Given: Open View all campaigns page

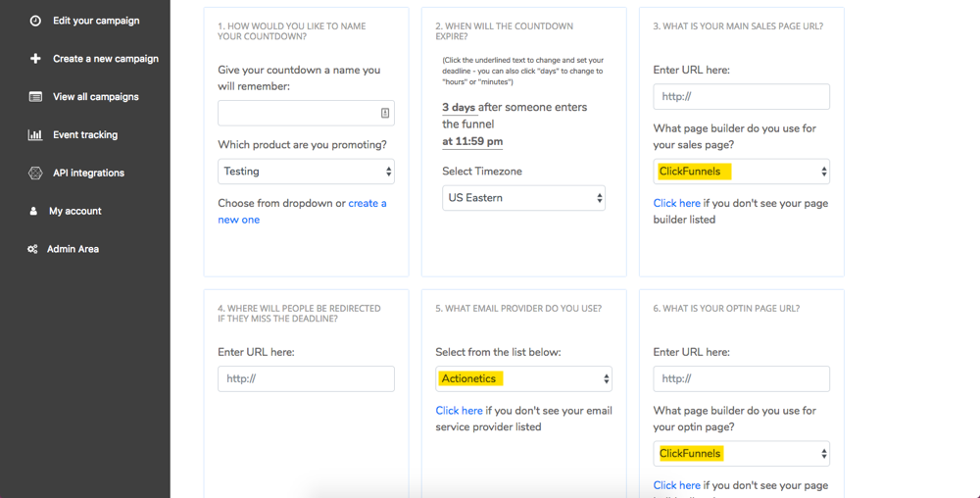Looking at the screenshot, I should [x=96, y=97].
